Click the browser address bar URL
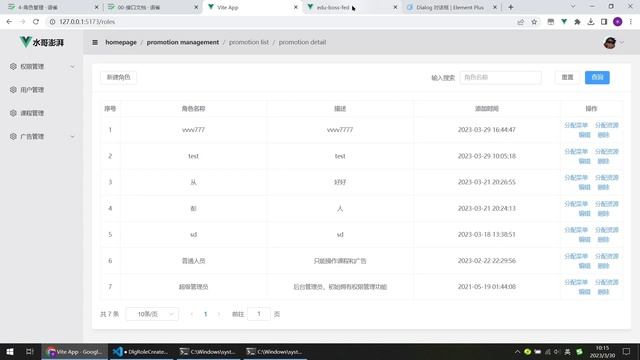The width and height of the screenshot is (640, 360). tap(87, 22)
